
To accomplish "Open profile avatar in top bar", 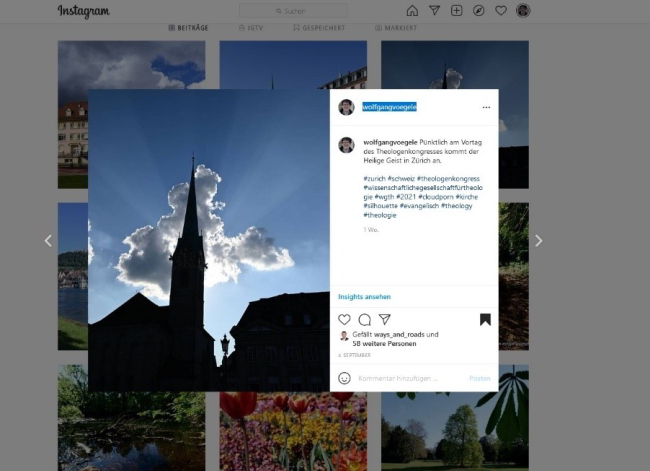I will 523,10.
